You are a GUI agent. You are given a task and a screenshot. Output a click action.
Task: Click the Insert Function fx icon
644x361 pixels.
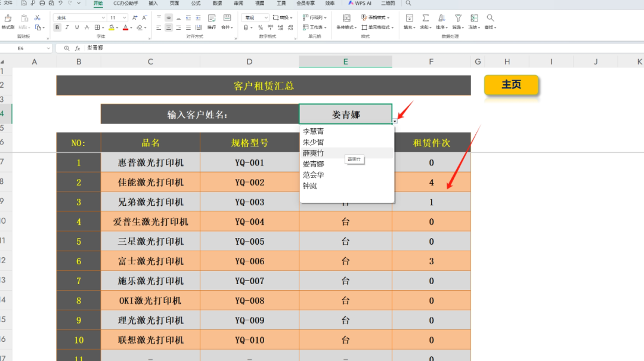point(77,48)
